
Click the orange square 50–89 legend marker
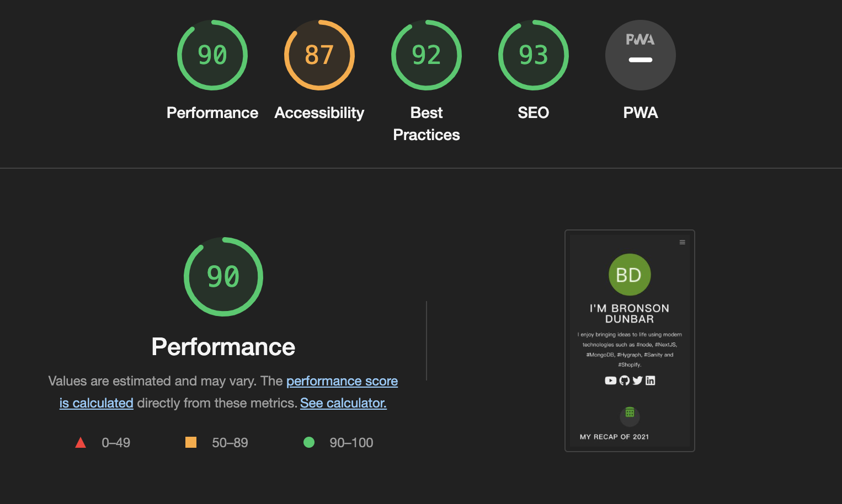pos(191,442)
